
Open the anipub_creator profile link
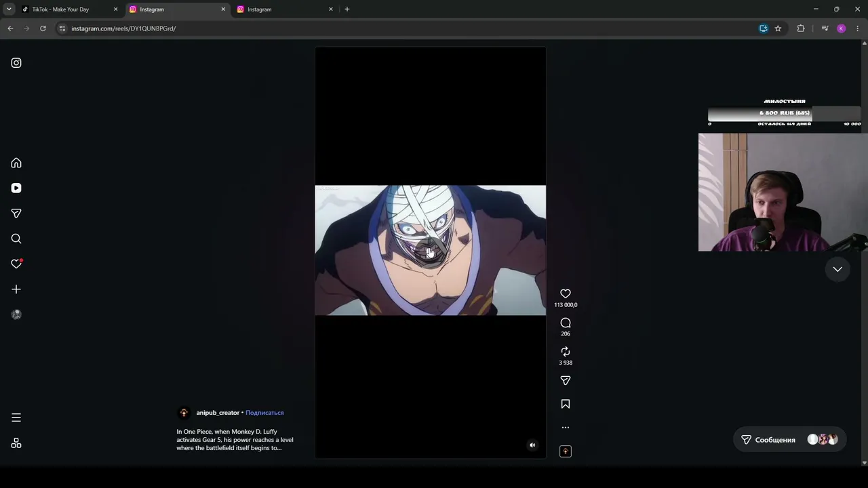pos(218,413)
